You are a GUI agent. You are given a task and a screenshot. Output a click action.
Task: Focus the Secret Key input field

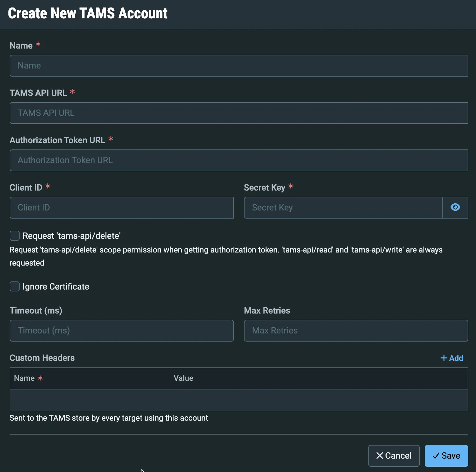coord(343,208)
